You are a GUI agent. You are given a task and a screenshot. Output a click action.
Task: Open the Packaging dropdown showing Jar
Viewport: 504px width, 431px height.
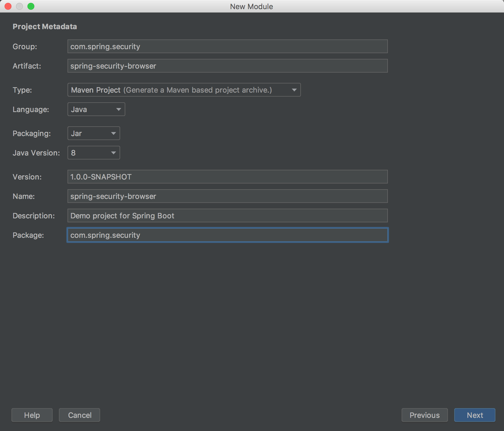[94, 133]
